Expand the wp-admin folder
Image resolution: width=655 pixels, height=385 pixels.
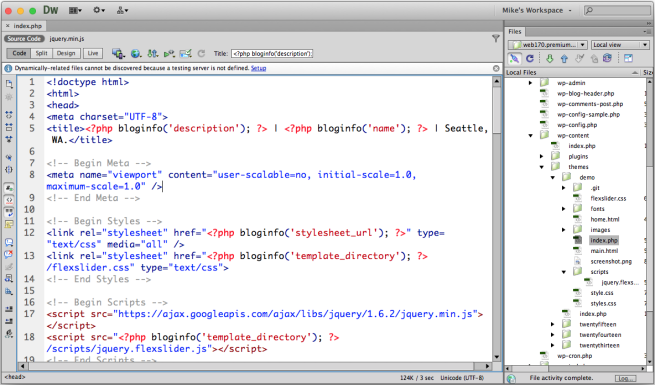(531, 83)
